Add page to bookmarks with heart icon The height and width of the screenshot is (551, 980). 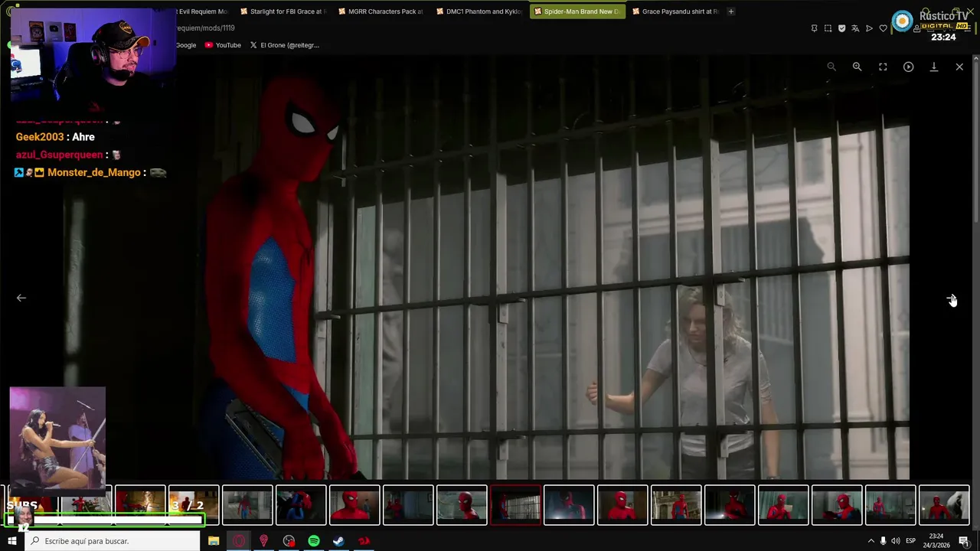(x=883, y=28)
